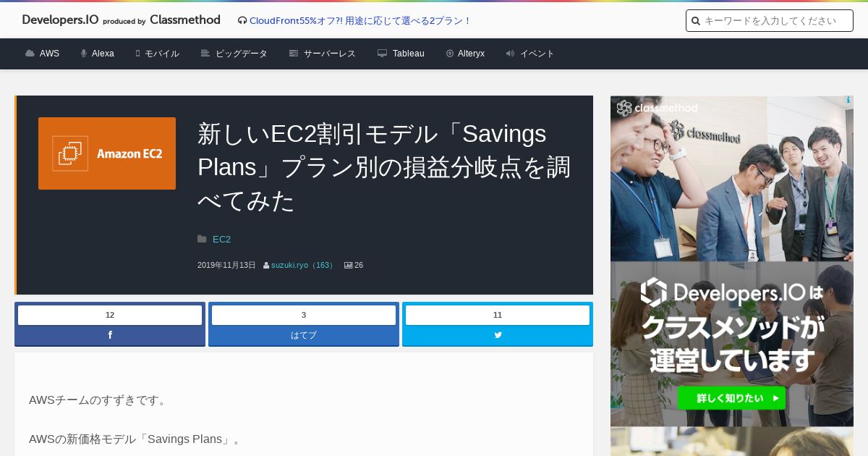The image size is (868, 456).
Task: Click the Facebook share count 12
Action: (x=110, y=315)
